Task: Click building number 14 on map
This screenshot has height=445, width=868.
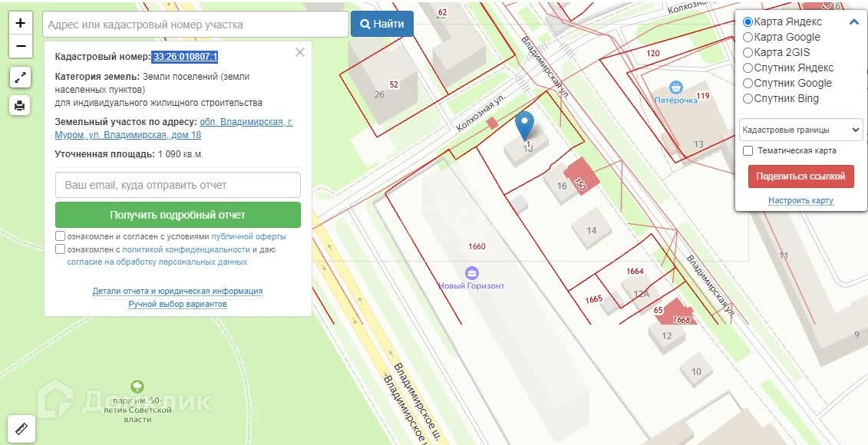Action: click(592, 230)
